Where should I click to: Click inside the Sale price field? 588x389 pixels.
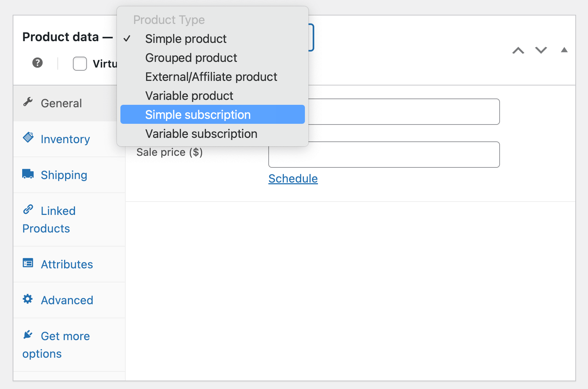point(384,154)
